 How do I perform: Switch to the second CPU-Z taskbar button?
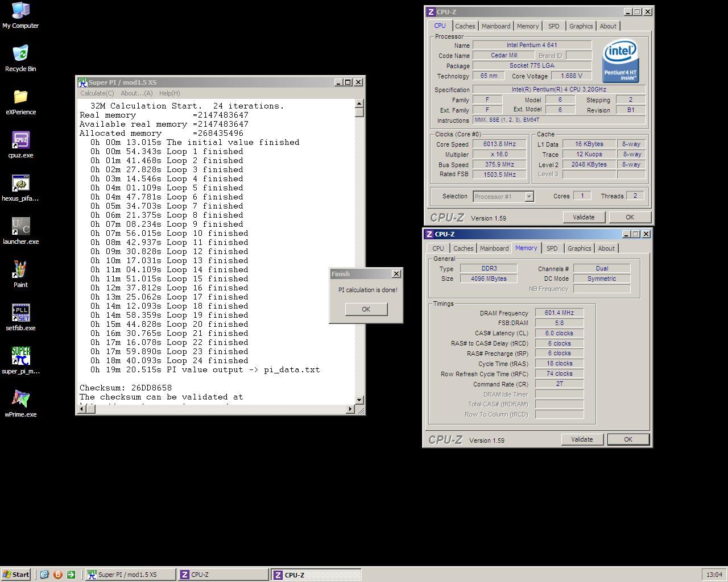click(x=316, y=575)
